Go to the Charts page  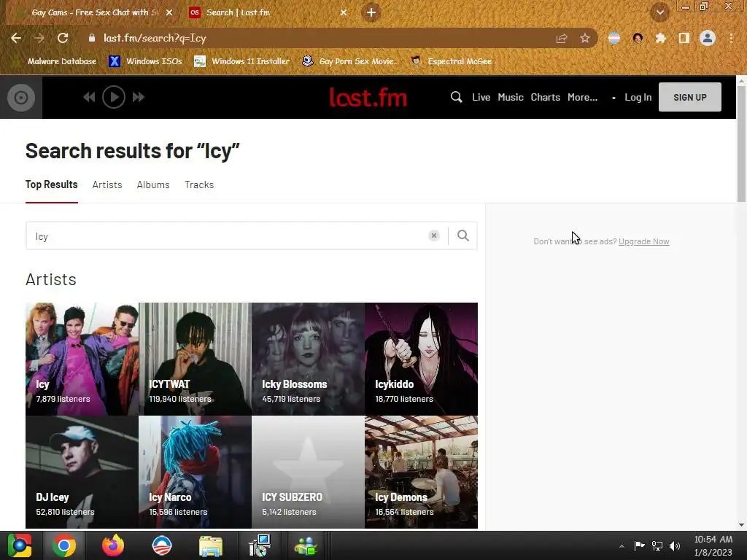click(x=546, y=97)
